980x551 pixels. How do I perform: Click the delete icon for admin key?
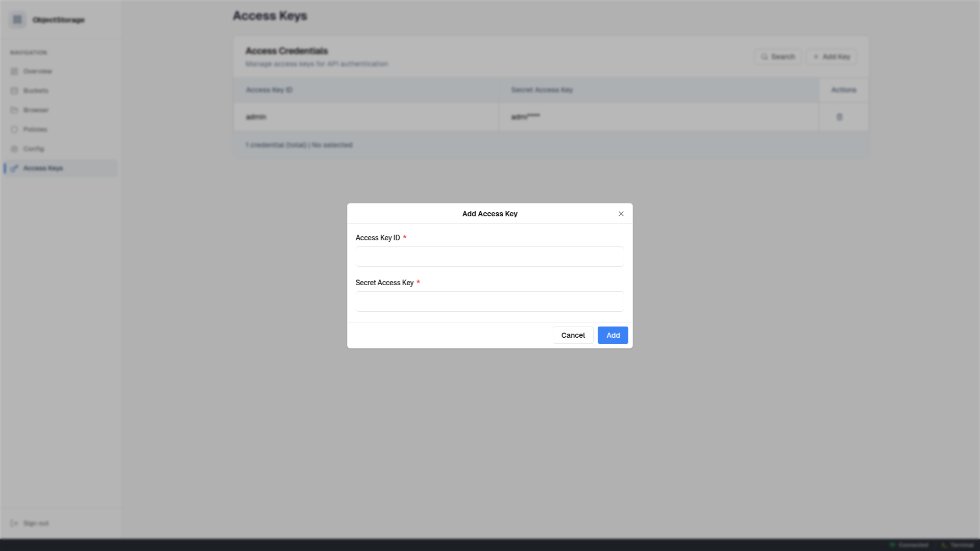(840, 117)
